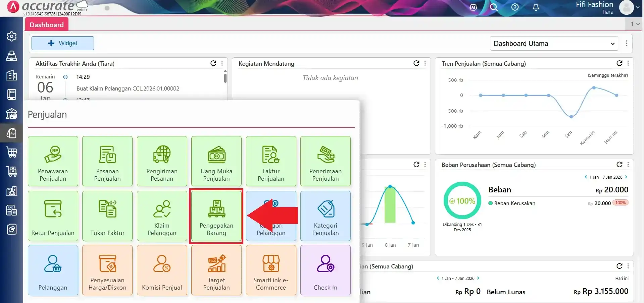Click the Beban Kerusakan legend entry
Image resolution: width=644 pixels, height=303 pixels.
[x=512, y=203]
